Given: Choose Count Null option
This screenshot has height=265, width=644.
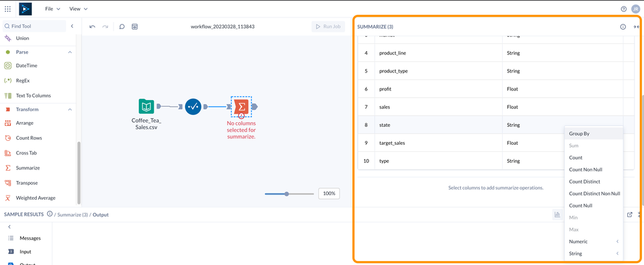Looking at the screenshot, I should point(594,206).
